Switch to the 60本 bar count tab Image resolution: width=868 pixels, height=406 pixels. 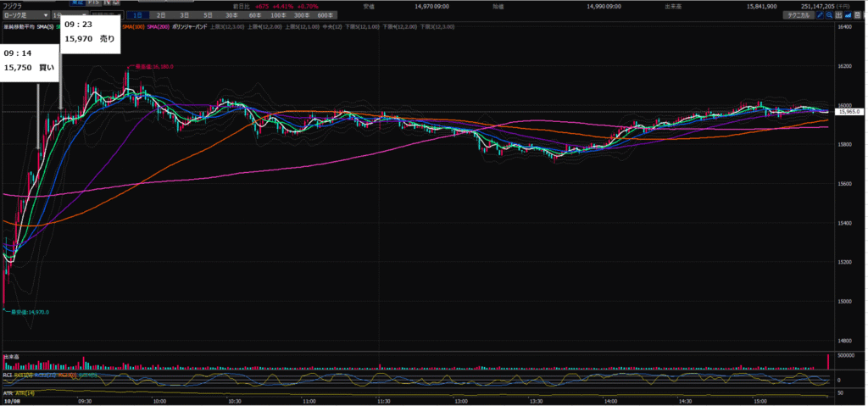(x=254, y=15)
